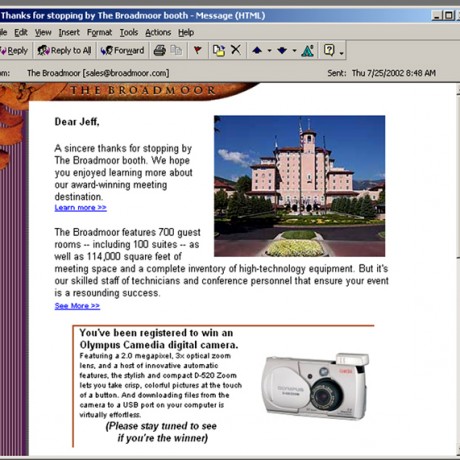Open previous item arrow dropdown
The image size is (460, 460).
pyautogui.click(x=269, y=51)
